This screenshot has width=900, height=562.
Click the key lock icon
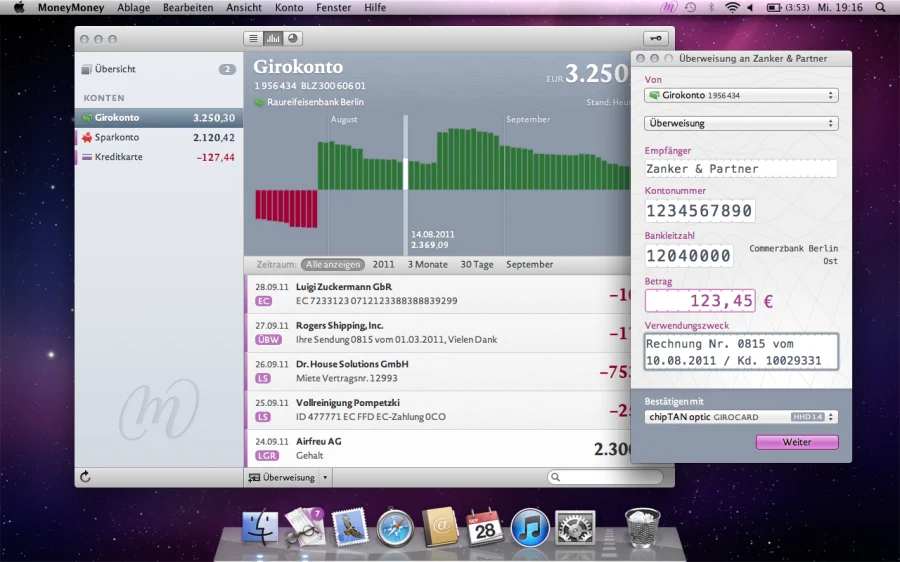(x=655, y=38)
